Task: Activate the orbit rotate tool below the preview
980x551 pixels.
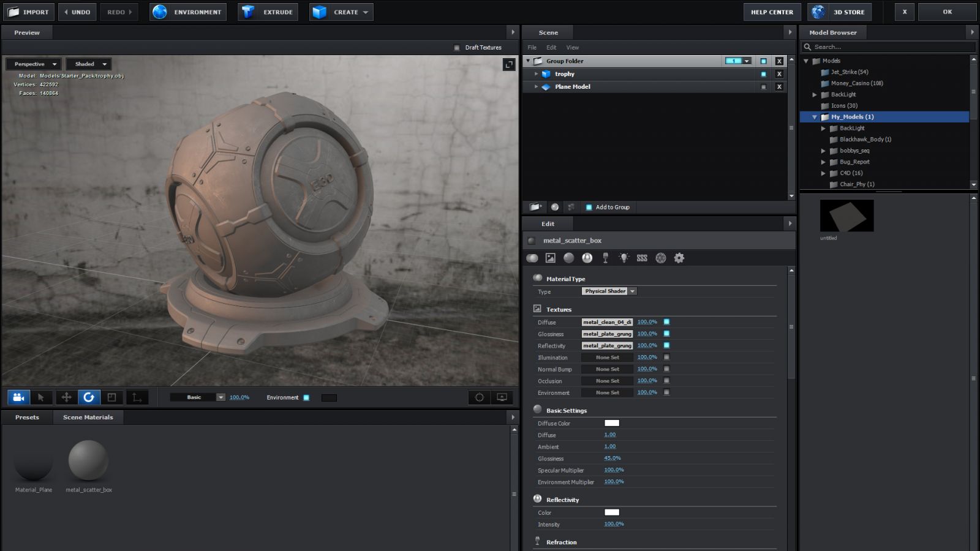Action: point(89,397)
